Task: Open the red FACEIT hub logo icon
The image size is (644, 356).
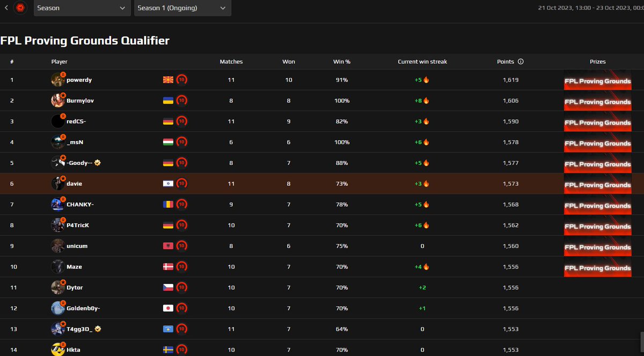Action: click(x=20, y=8)
